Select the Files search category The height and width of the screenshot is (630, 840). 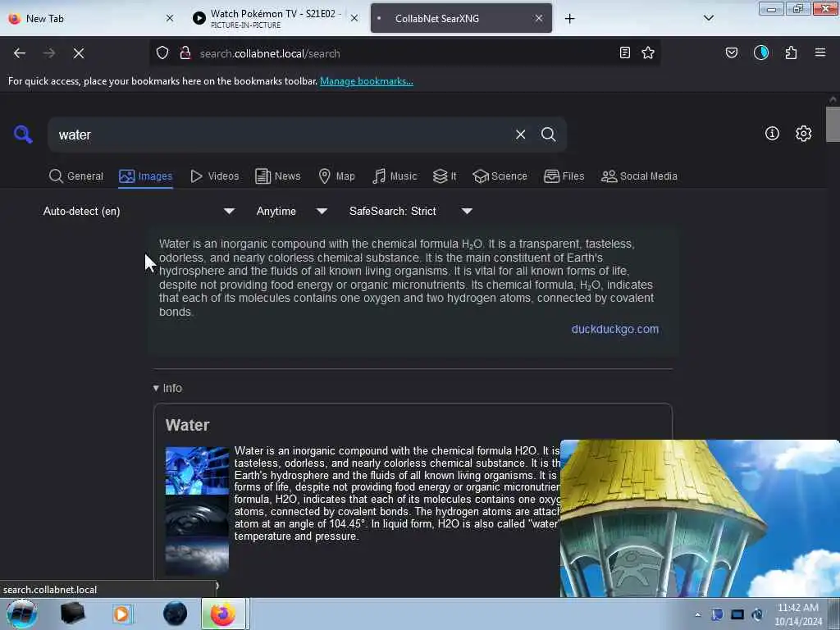[x=564, y=176]
